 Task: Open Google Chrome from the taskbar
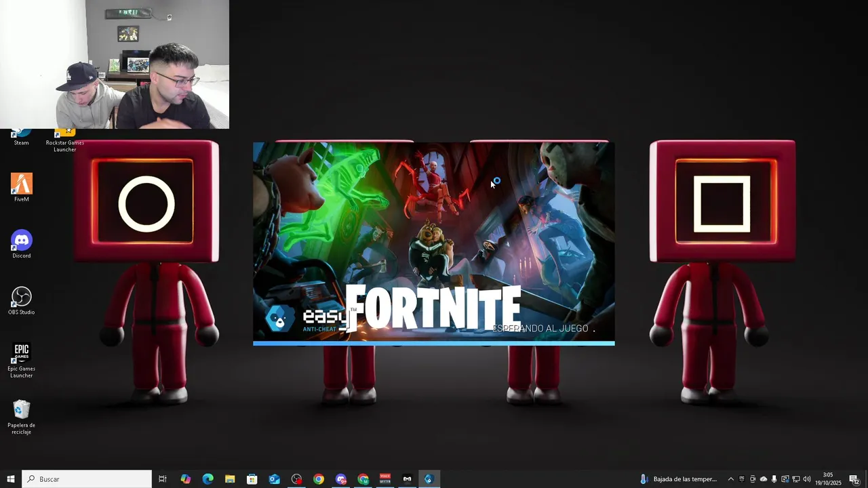pos(319,479)
